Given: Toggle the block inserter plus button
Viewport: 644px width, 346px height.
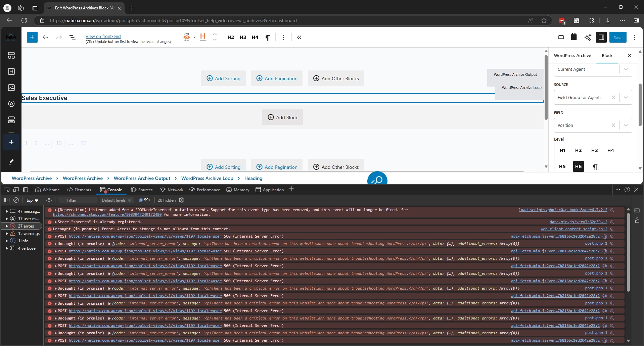Looking at the screenshot, I should coord(32,37).
